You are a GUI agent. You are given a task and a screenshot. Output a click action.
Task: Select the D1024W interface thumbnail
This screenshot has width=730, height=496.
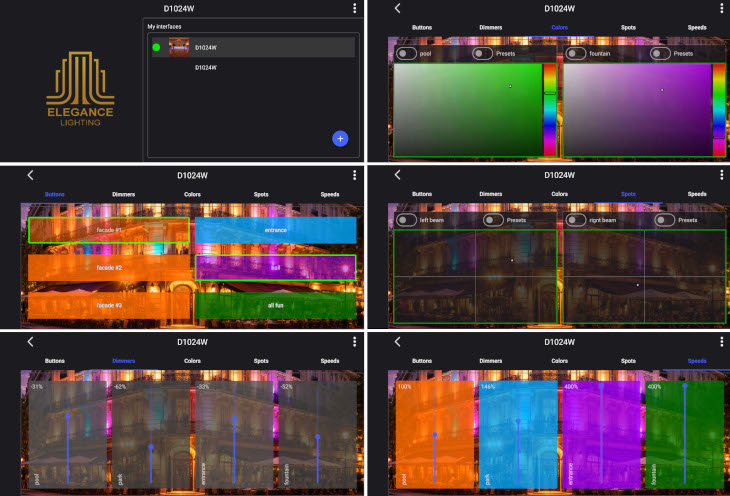point(179,47)
